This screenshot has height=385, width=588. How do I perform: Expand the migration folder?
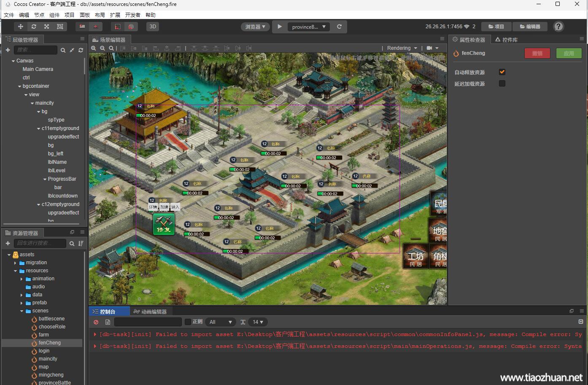click(16, 263)
